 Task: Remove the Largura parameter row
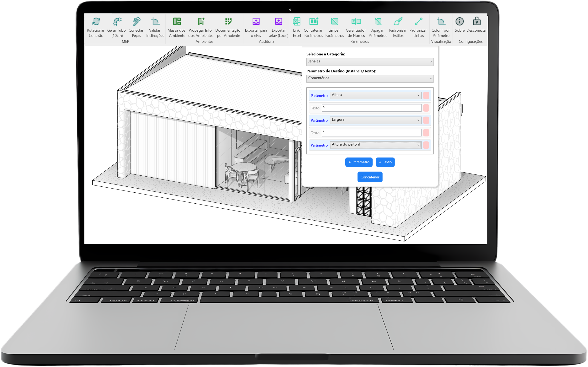click(426, 120)
